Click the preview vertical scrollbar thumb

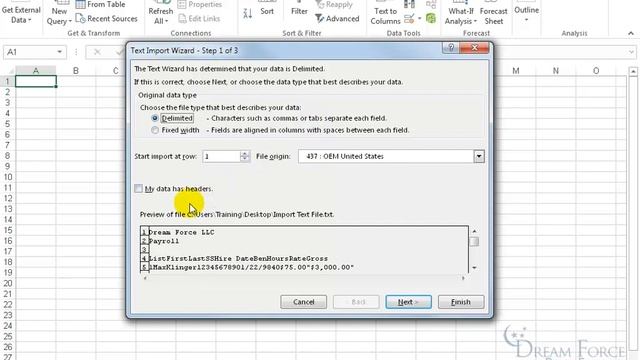[474, 242]
